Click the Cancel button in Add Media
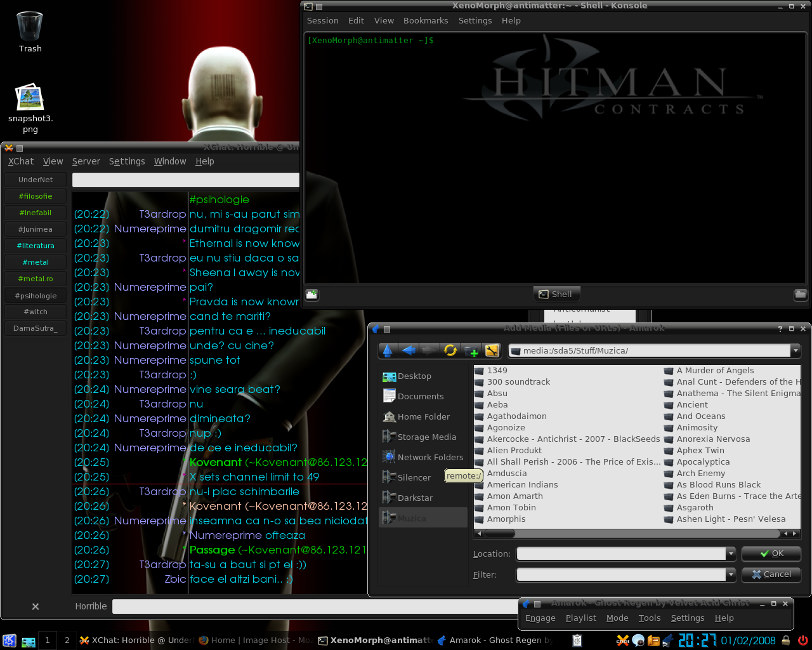Viewport: 812px width, 650px height. pyautogui.click(x=771, y=574)
